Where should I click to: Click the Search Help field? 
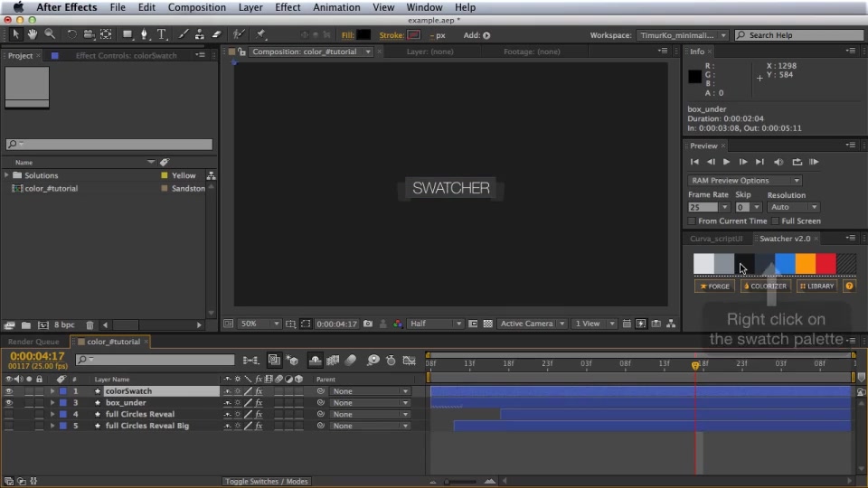(x=799, y=35)
